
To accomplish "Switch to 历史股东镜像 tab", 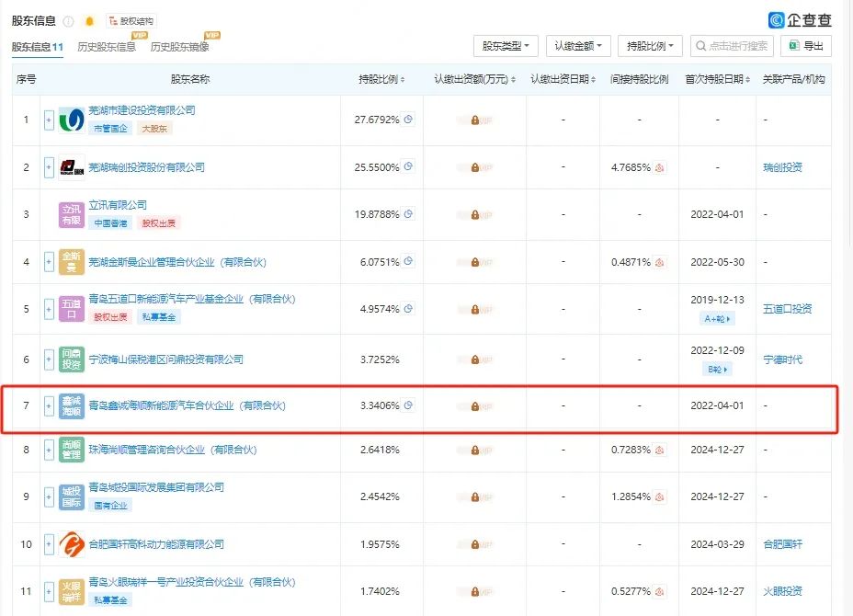I will pyautogui.click(x=179, y=47).
